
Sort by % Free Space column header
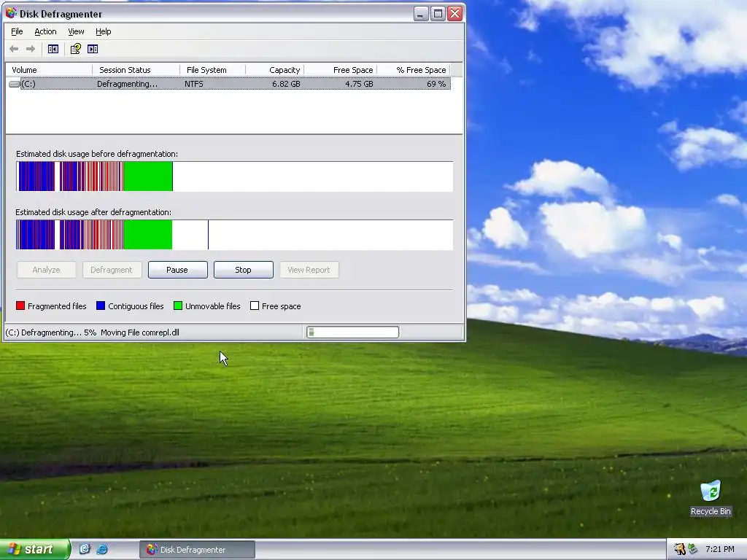(x=414, y=70)
